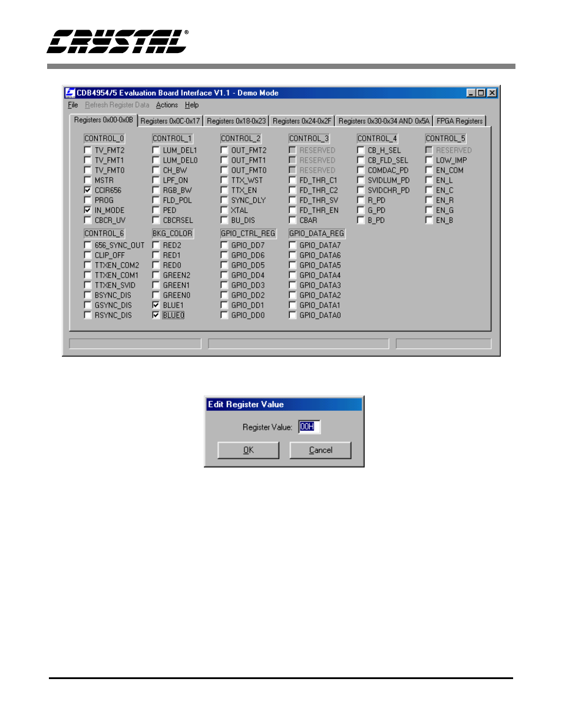Enable the CBAR color bar checkbox
Image resolution: width=562 pixels, height=728 pixels.
[293, 220]
